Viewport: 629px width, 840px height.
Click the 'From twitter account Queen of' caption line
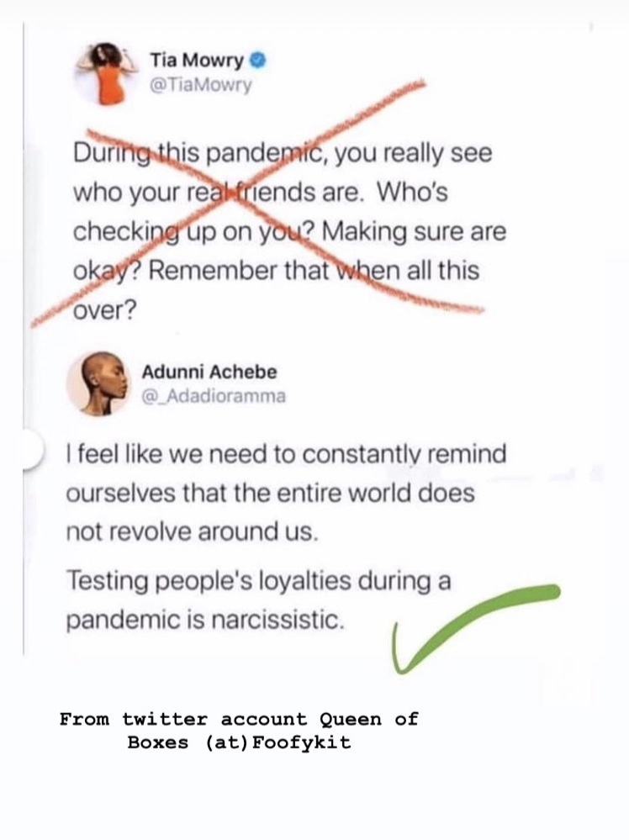click(239, 720)
